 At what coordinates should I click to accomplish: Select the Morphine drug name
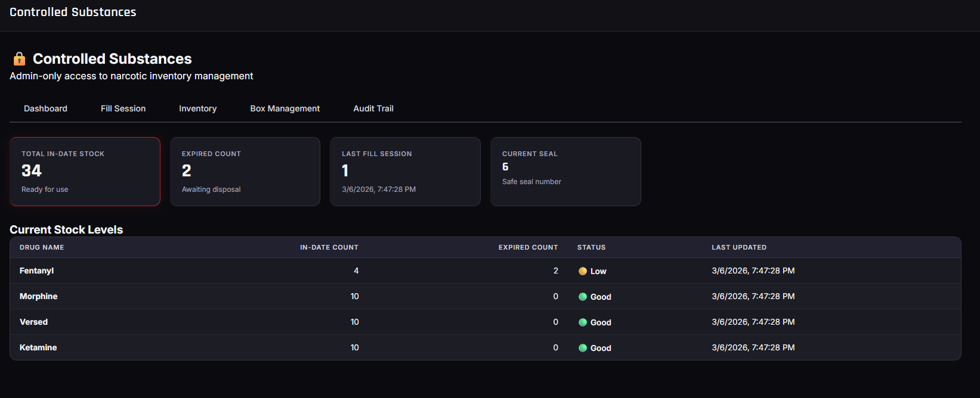tap(39, 296)
